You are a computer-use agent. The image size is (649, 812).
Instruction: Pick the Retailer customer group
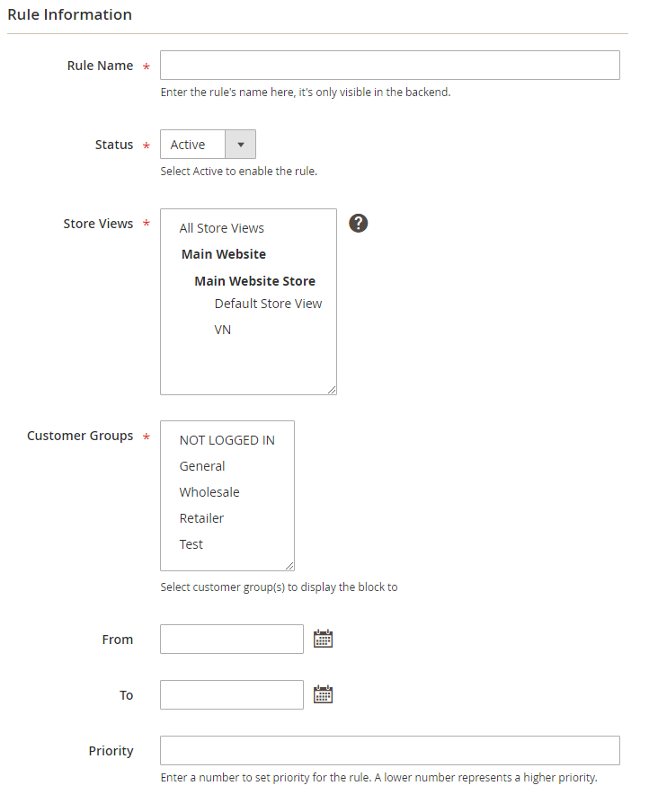coord(201,518)
